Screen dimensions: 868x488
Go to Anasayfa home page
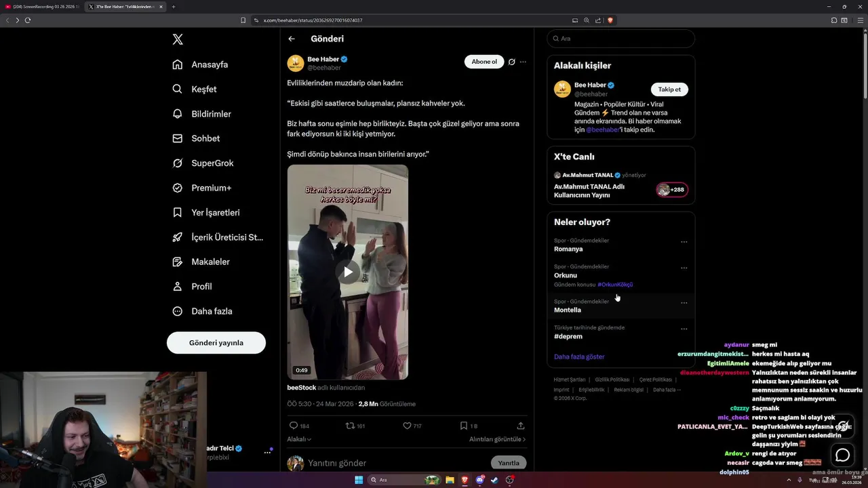200,64
